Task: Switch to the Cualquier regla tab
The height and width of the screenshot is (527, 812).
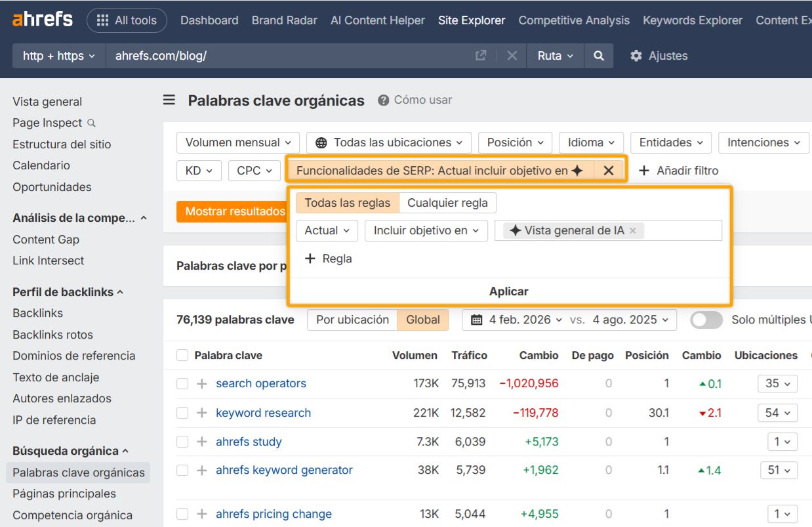Action: (x=447, y=203)
